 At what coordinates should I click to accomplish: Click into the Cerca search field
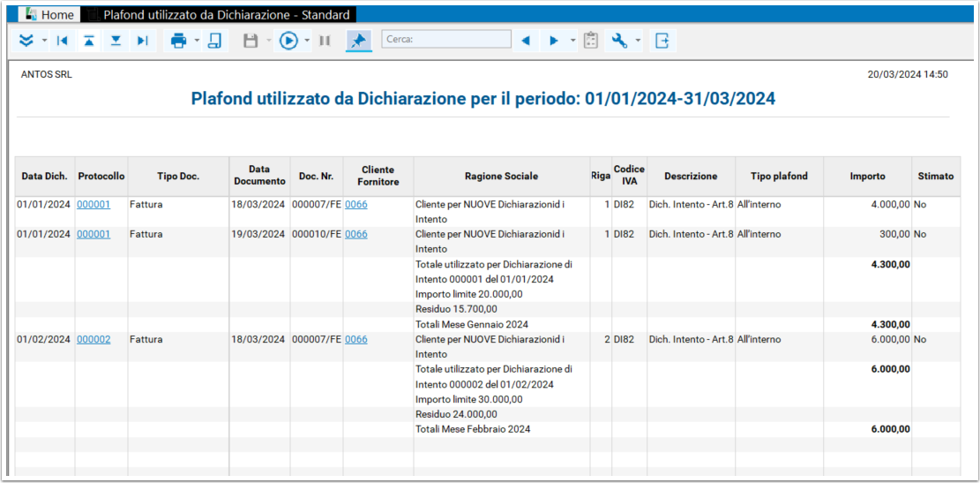pyautogui.click(x=446, y=39)
